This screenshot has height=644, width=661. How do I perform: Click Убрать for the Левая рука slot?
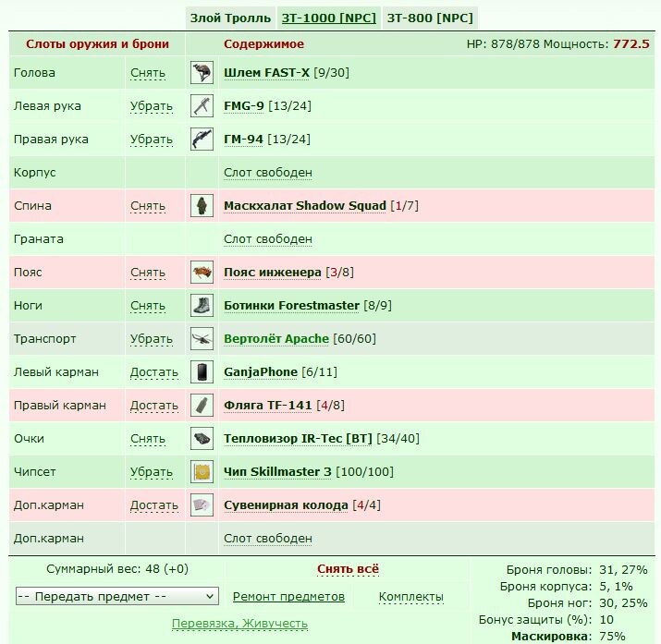pyautogui.click(x=152, y=106)
